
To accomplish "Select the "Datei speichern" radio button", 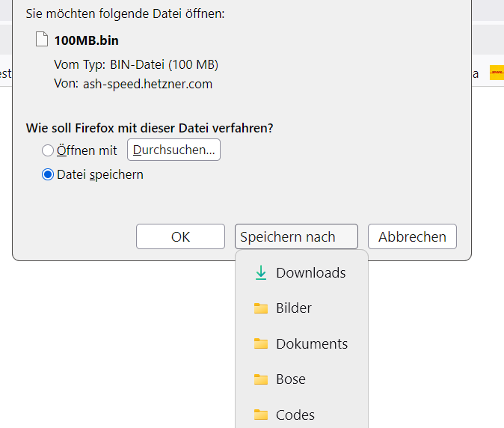I will coord(48,175).
